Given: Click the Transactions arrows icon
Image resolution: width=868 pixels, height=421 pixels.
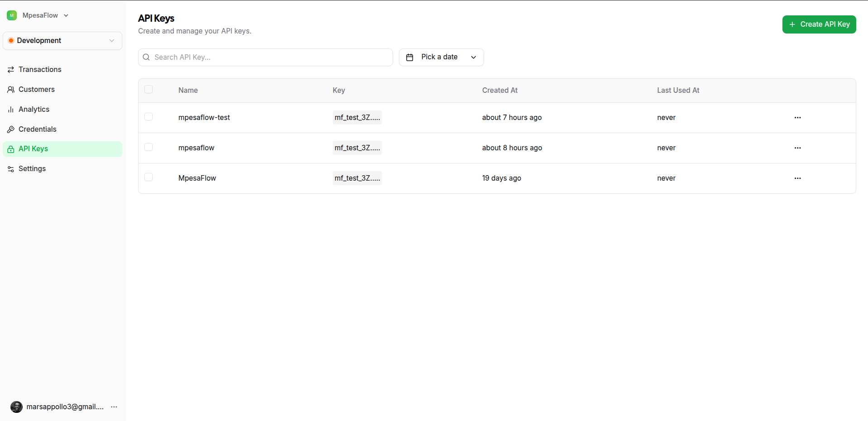Looking at the screenshot, I should pyautogui.click(x=11, y=70).
